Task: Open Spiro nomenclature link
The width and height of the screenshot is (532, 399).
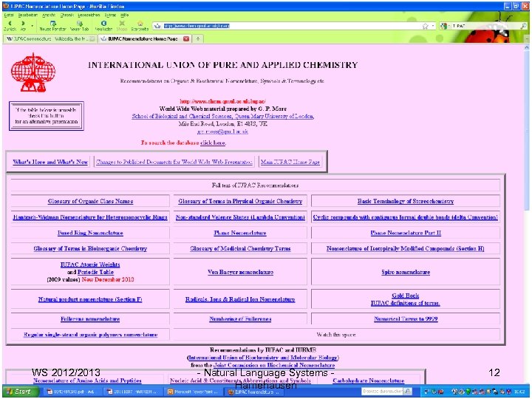Action: click(406, 272)
